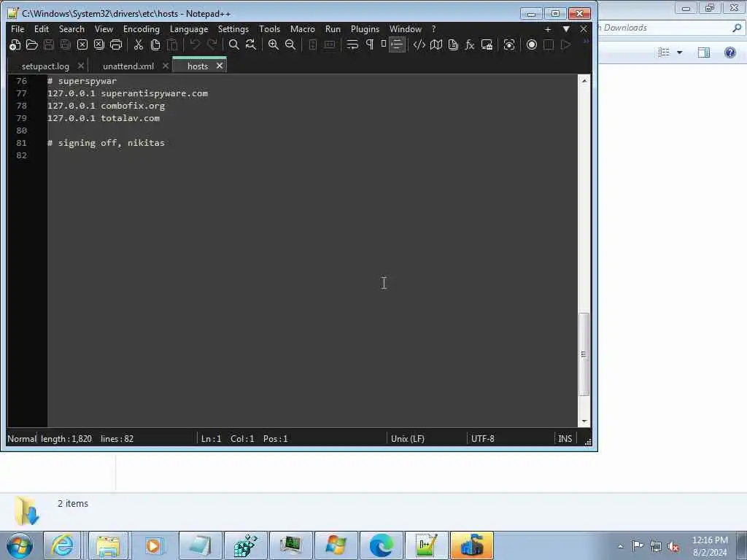Open Microsoft Edge from the taskbar
Screen dimensions: 747x560
[381, 545]
